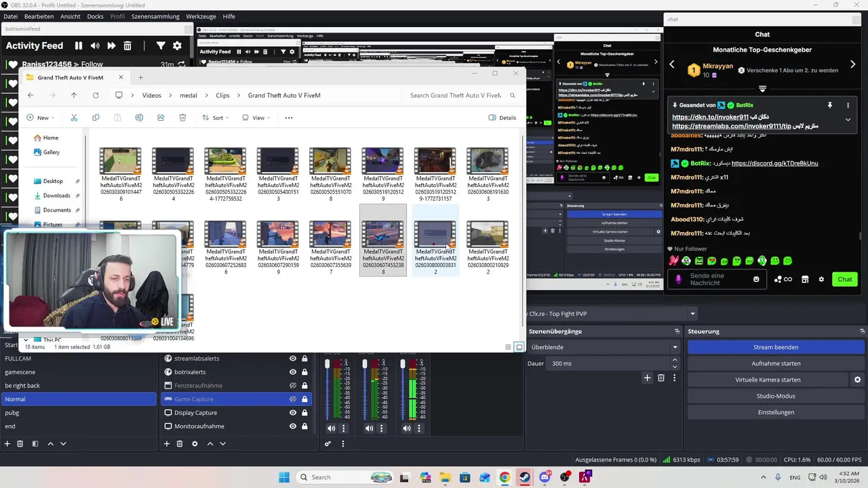Expand the top gifters leaderboard handle
Viewport: 868px width, 488px height.
762,89
